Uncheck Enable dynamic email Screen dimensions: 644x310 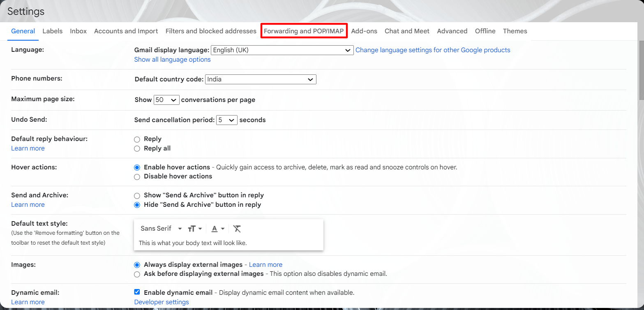pos(137,292)
